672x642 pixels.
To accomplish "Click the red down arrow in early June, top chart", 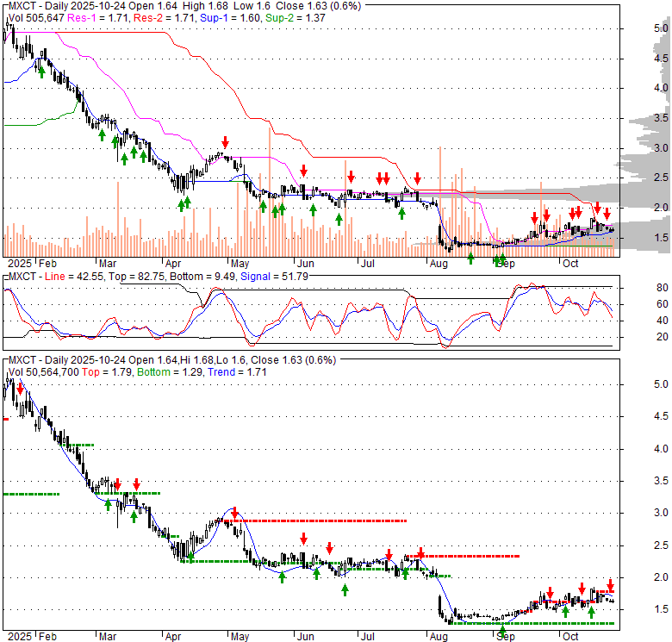I will click(x=303, y=171).
